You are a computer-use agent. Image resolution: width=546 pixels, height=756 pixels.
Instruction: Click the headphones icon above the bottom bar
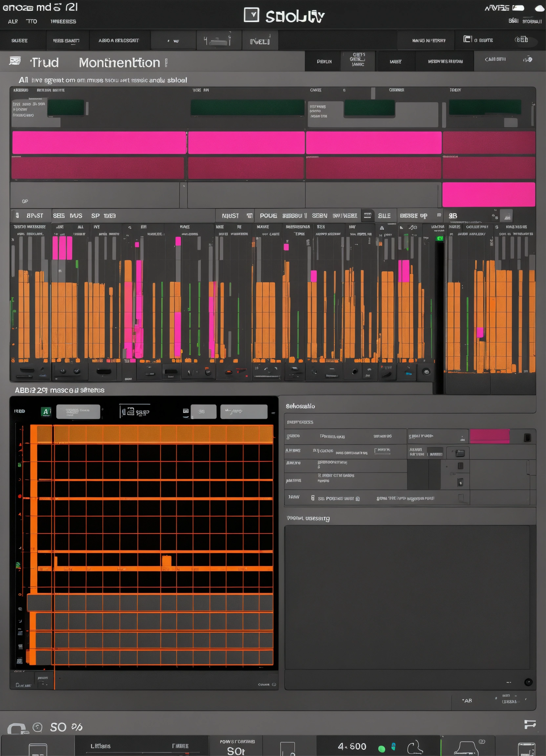pyautogui.click(x=17, y=728)
